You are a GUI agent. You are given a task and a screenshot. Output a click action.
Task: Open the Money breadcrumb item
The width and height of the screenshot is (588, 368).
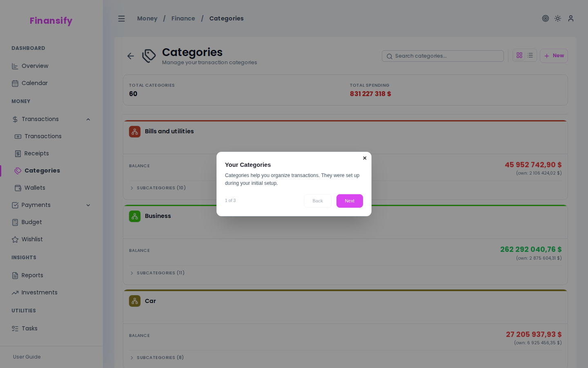coord(147,18)
